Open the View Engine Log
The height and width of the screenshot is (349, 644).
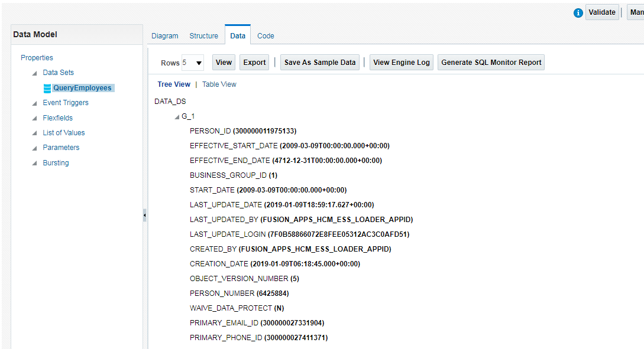(x=402, y=63)
